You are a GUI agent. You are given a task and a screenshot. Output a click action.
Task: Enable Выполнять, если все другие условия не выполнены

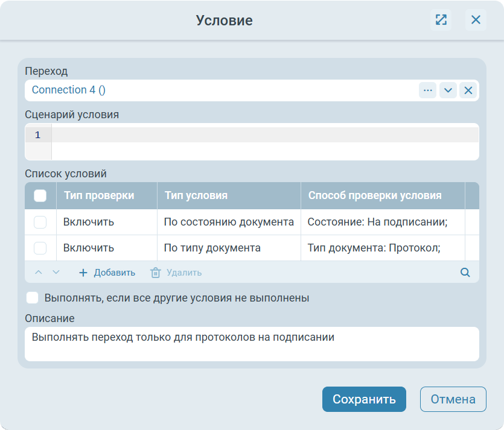(x=33, y=298)
